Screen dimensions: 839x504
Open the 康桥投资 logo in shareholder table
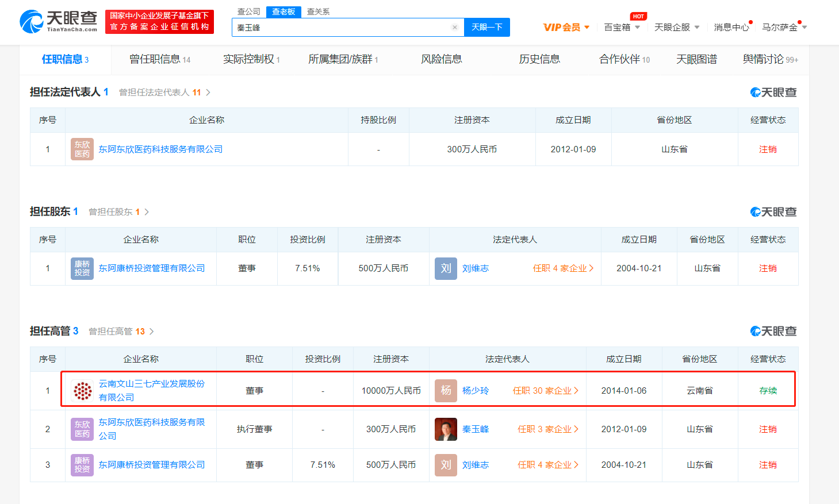click(82, 268)
